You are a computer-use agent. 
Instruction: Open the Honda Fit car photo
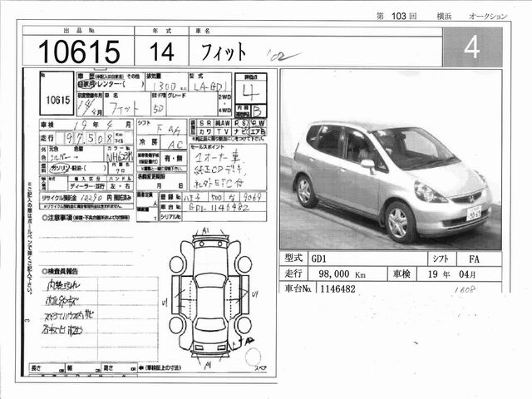[x=391, y=160]
